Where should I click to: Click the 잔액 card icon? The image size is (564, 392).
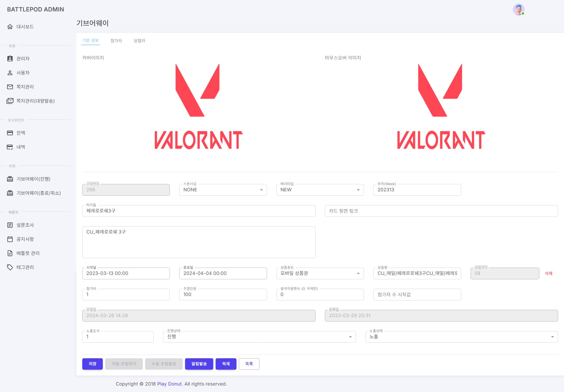pyautogui.click(x=10, y=133)
